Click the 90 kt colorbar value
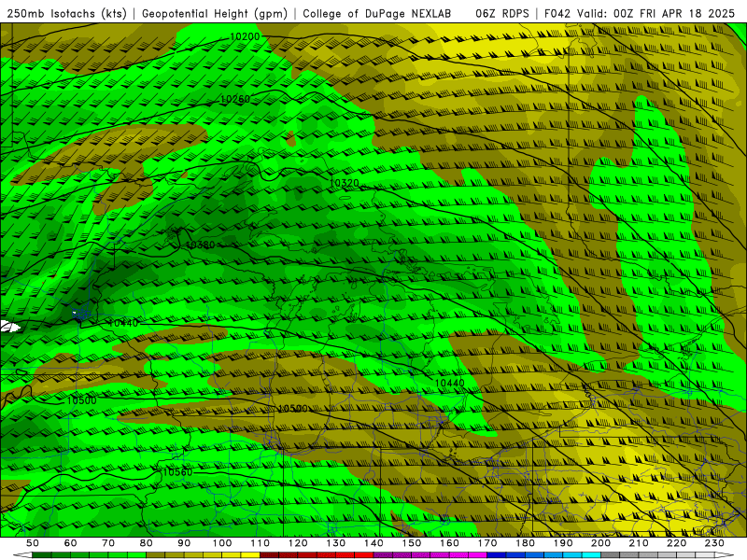Viewport: 747px width, 560px height. pyautogui.click(x=184, y=543)
